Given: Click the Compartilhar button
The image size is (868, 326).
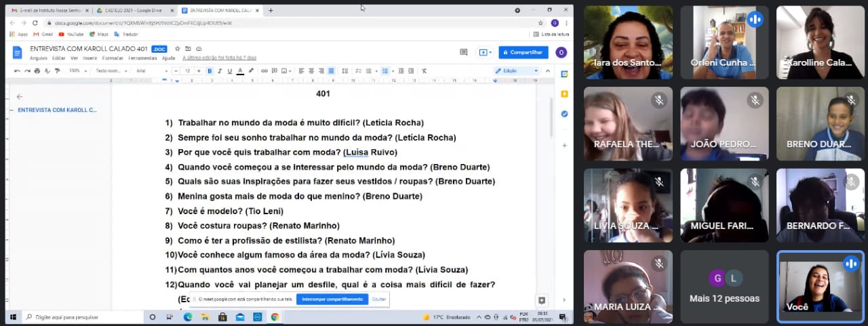Looking at the screenshot, I should [x=524, y=52].
